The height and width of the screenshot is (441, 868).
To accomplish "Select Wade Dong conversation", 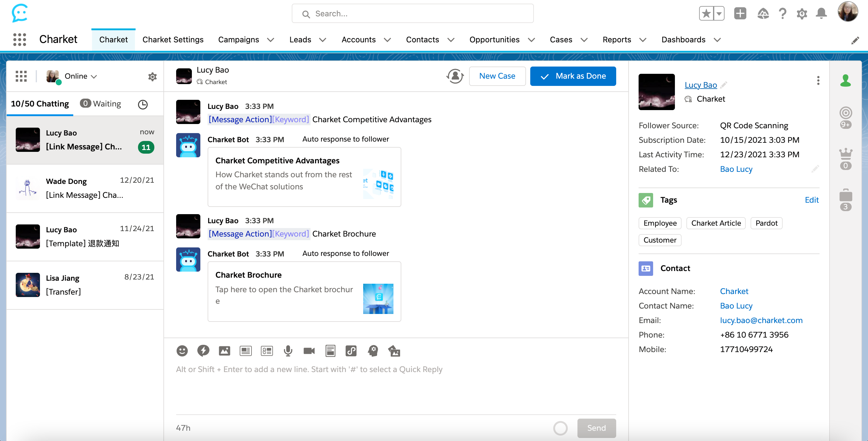I will click(85, 188).
